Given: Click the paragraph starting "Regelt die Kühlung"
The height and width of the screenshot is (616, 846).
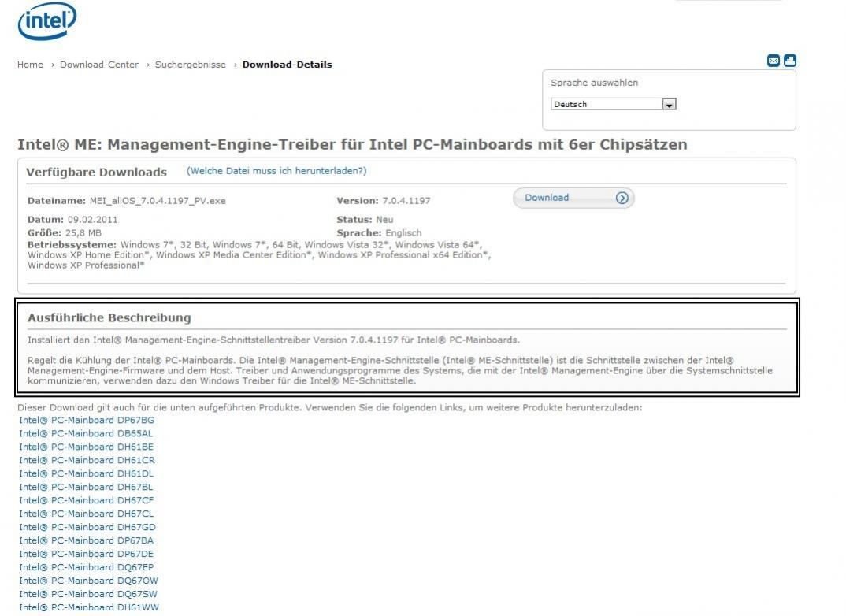Looking at the screenshot, I should point(400,370).
